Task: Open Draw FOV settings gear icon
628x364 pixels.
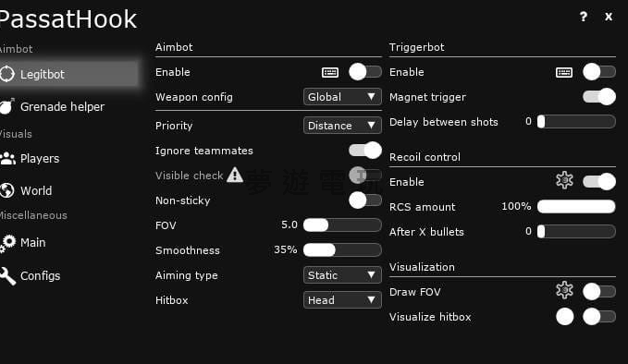Action: click(564, 290)
